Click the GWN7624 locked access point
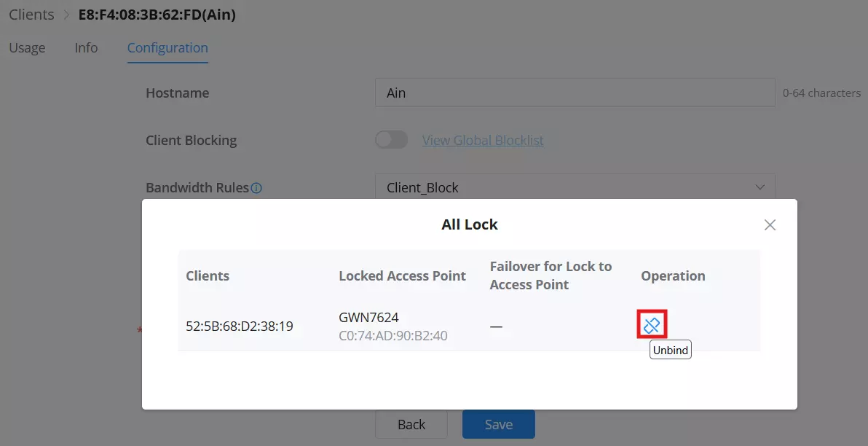Image resolution: width=868 pixels, height=446 pixels. pos(368,318)
